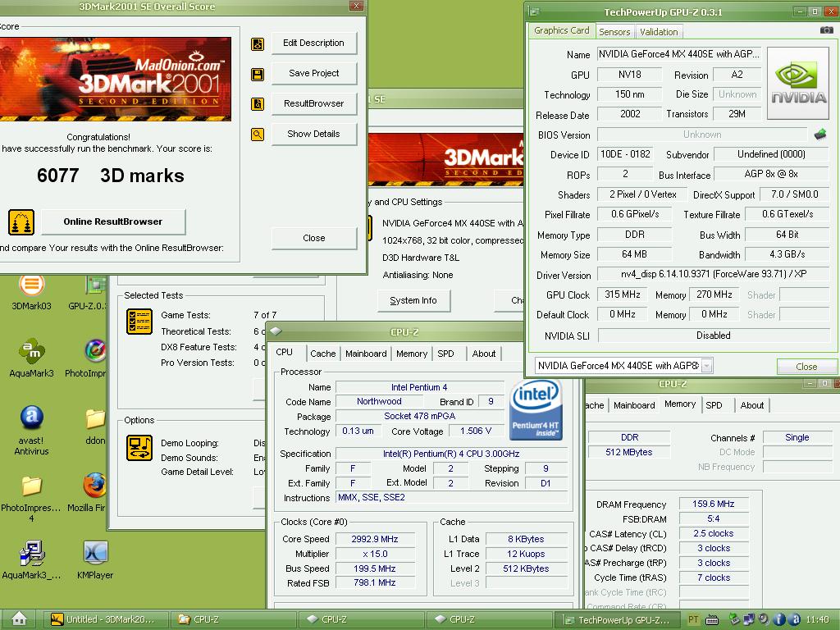Image resolution: width=840 pixels, height=630 pixels.
Task: Click the DRAM Frequency value 159.6 MHz
Action: 714,504
